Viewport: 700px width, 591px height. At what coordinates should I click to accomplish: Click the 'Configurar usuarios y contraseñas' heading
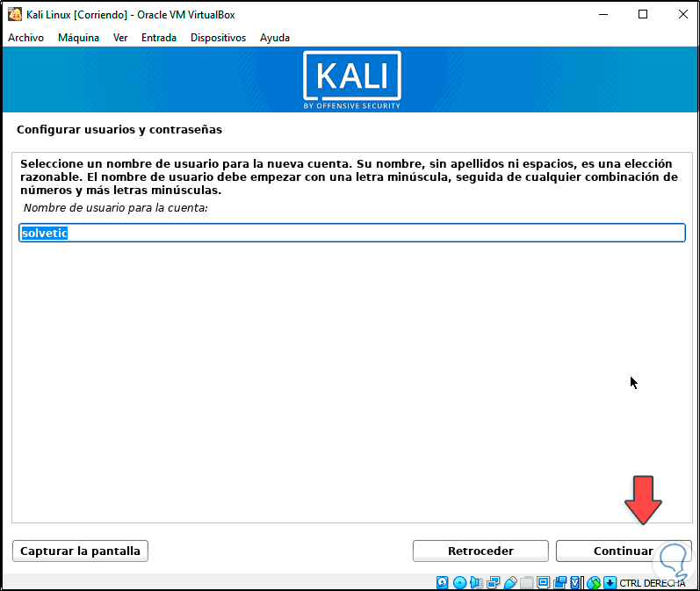point(119,129)
